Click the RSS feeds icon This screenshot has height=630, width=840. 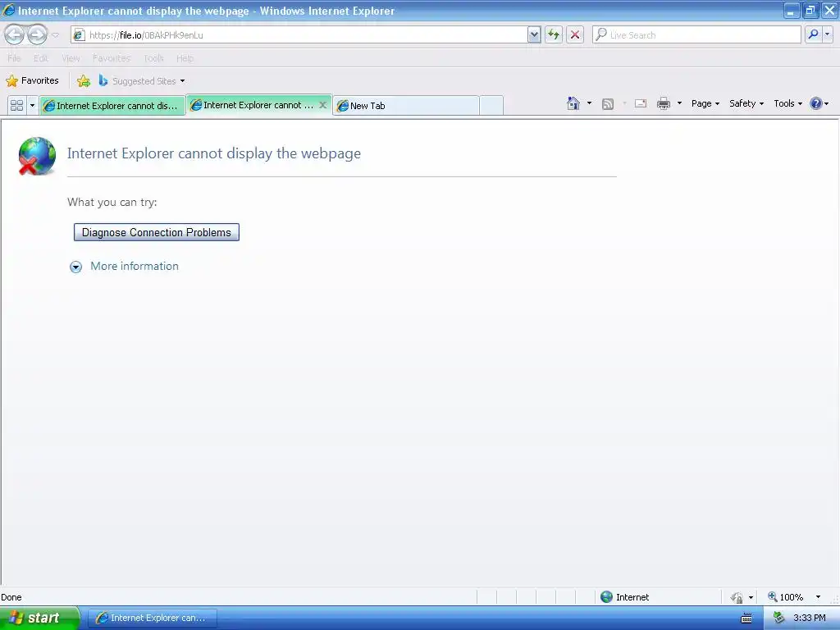click(x=608, y=104)
